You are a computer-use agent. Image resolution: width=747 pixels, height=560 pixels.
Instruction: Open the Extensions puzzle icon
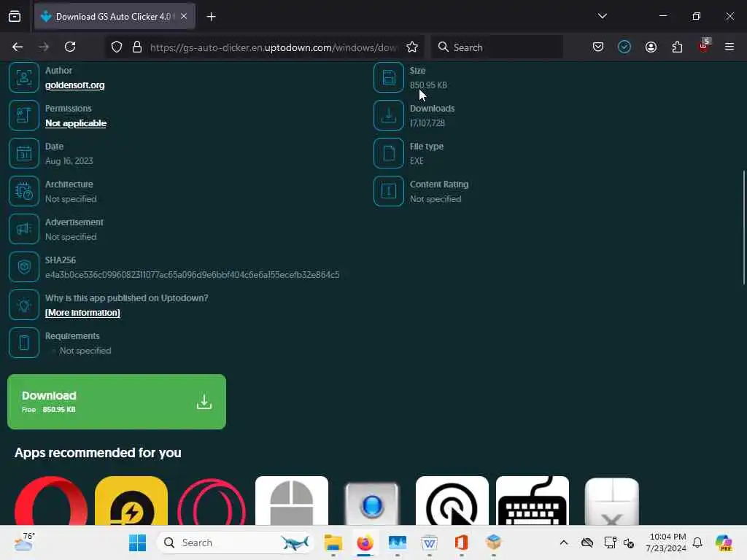677,47
